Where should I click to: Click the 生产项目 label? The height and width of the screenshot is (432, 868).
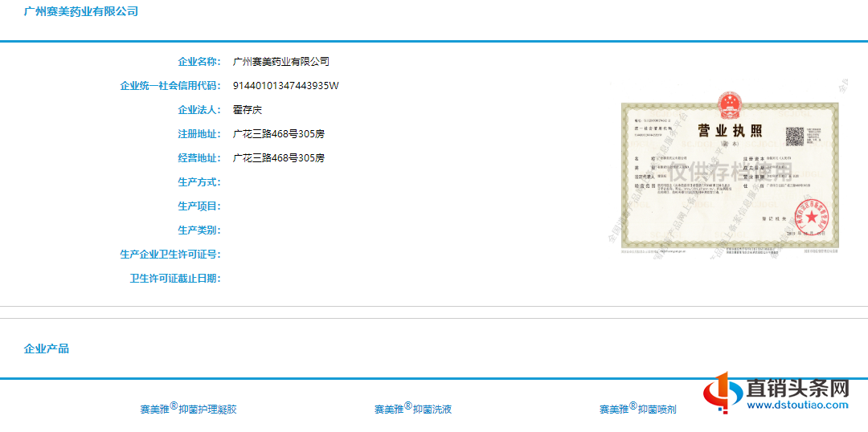199,206
